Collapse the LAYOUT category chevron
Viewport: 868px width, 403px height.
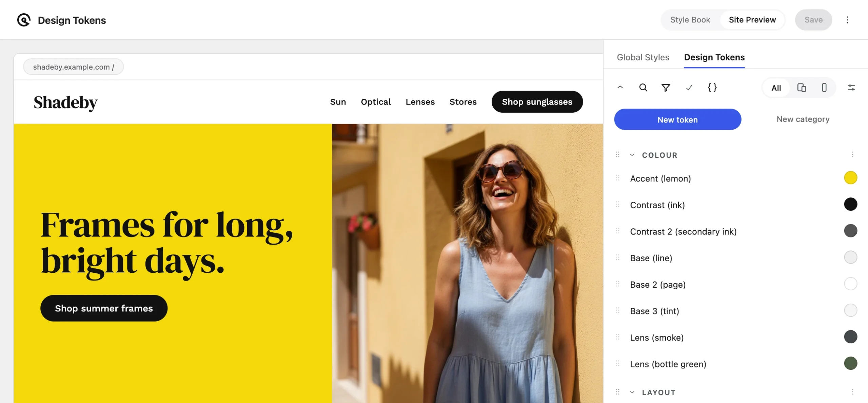pyautogui.click(x=632, y=392)
